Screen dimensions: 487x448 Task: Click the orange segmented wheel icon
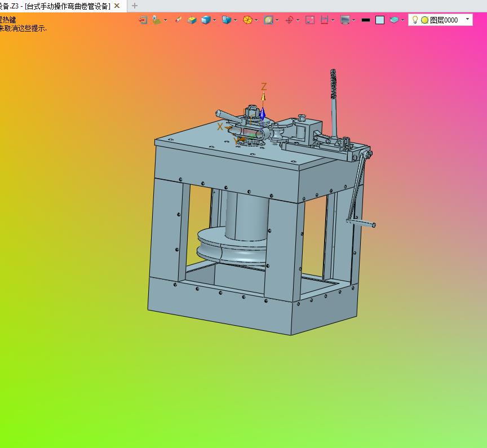[x=247, y=20]
